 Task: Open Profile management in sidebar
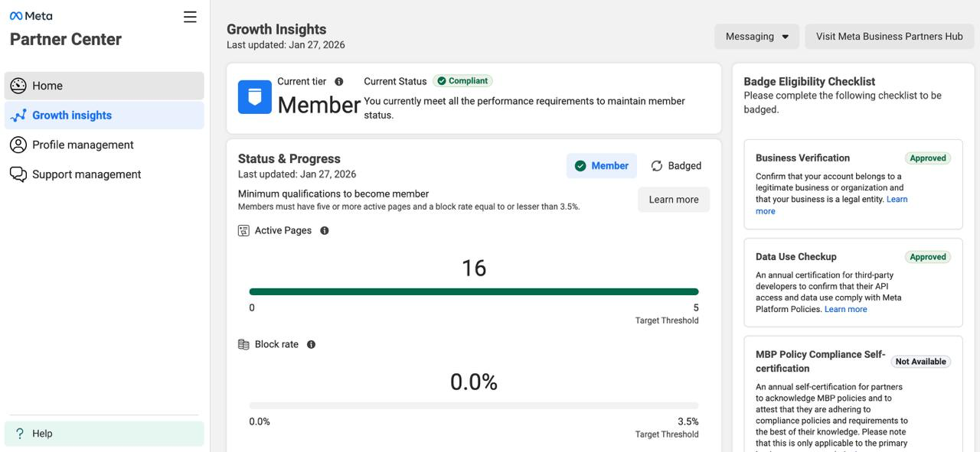coord(83,145)
